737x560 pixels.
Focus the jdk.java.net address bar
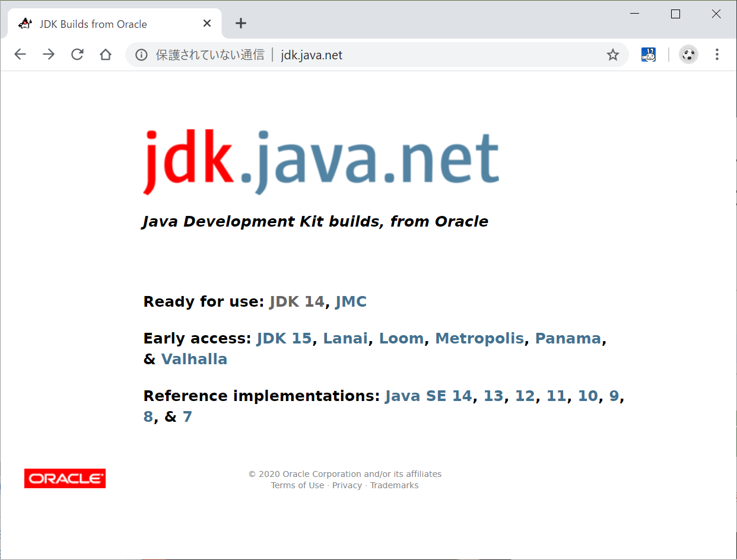[x=376, y=55]
